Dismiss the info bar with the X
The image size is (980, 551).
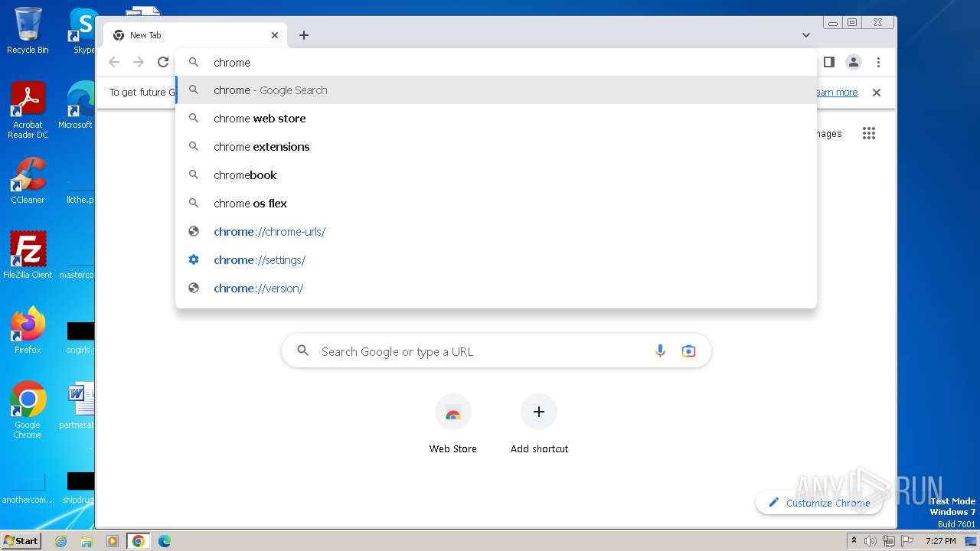coord(877,93)
